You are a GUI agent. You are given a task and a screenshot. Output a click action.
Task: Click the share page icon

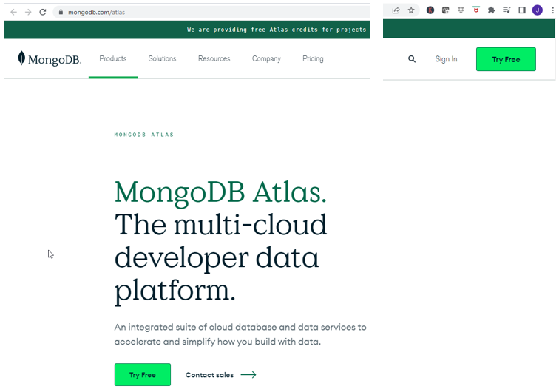click(396, 10)
